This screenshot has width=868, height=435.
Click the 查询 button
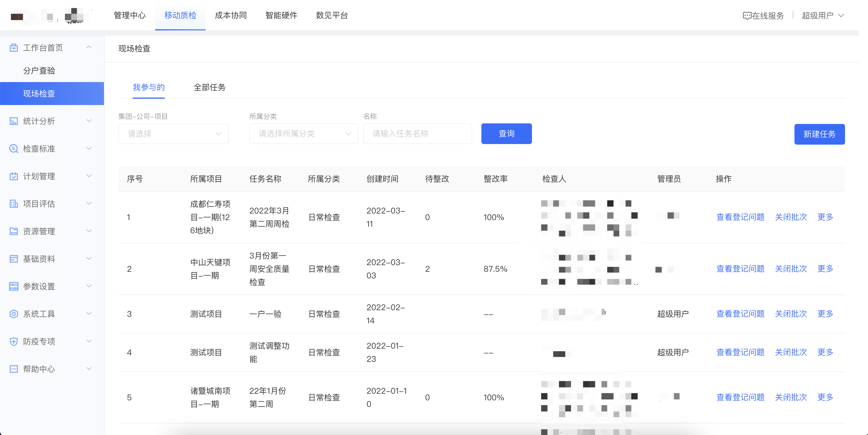[x=506, y=134]
